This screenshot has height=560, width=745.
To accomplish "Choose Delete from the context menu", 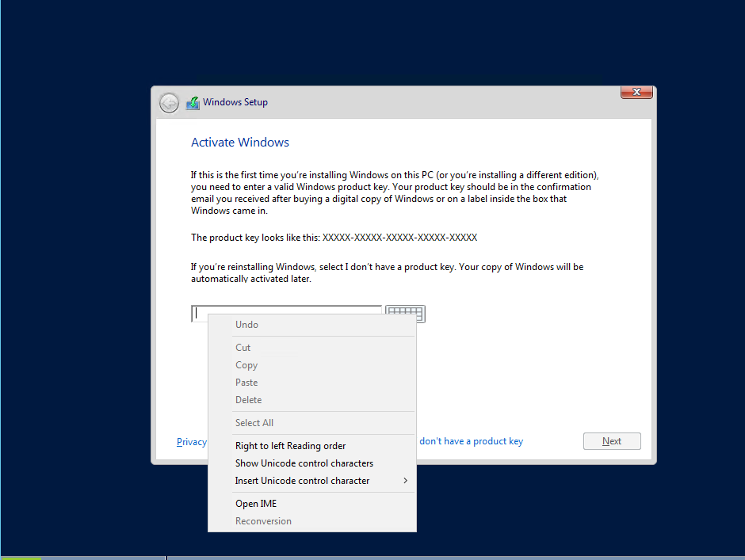I will click(312, 400).
